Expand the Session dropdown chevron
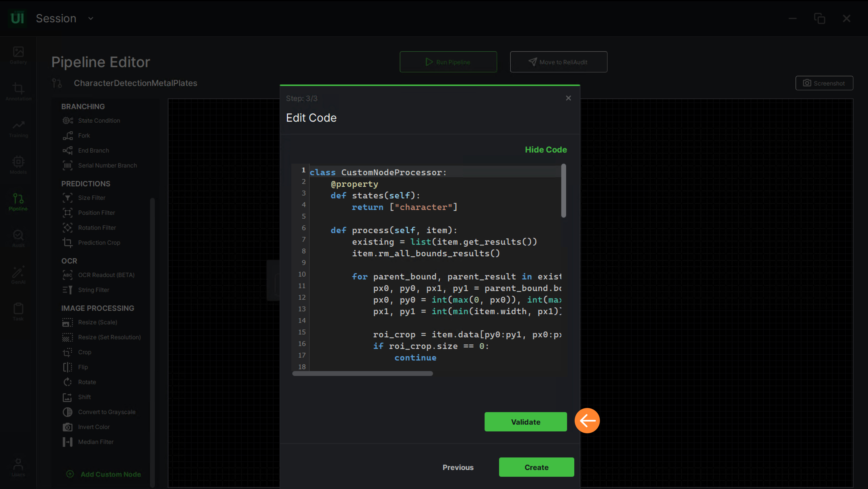Viewport: 868px width, 489px height. 91,19
